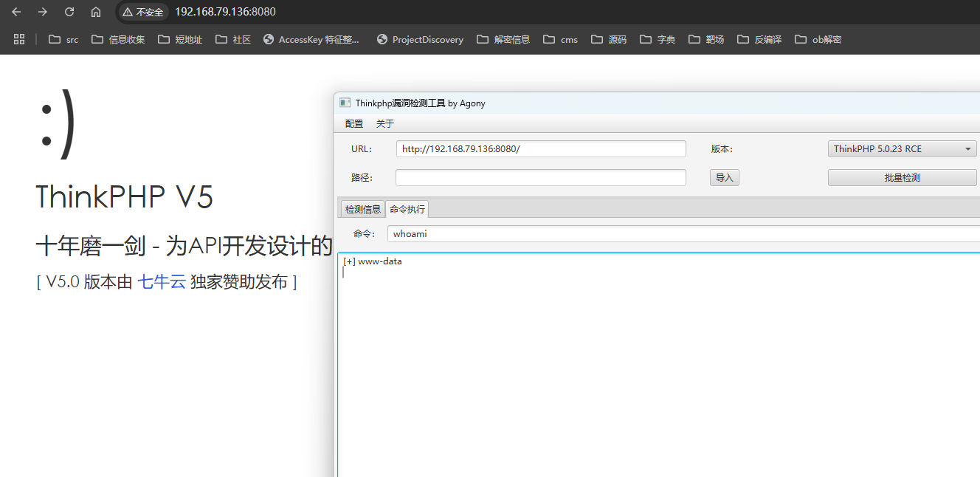Screen dimensions: 980x477
Task: Switch to the 命令执行 tab
Action: click(x=407, y=210)
